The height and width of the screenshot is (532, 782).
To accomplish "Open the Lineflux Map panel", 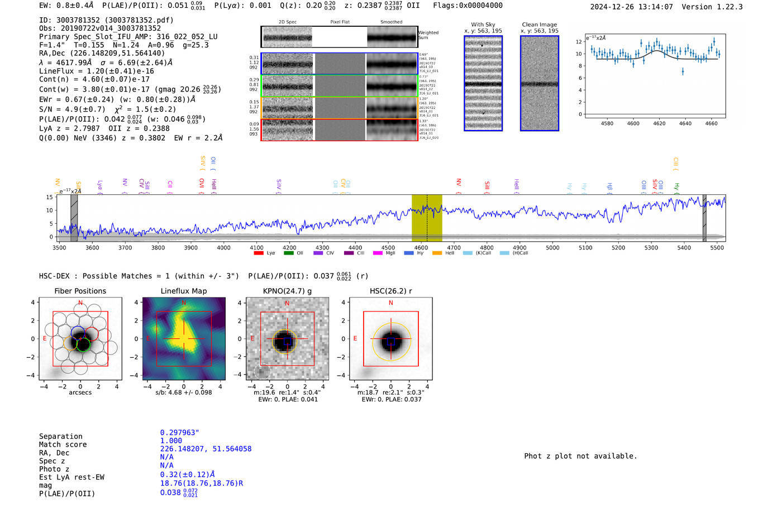I will coord(184,339).
